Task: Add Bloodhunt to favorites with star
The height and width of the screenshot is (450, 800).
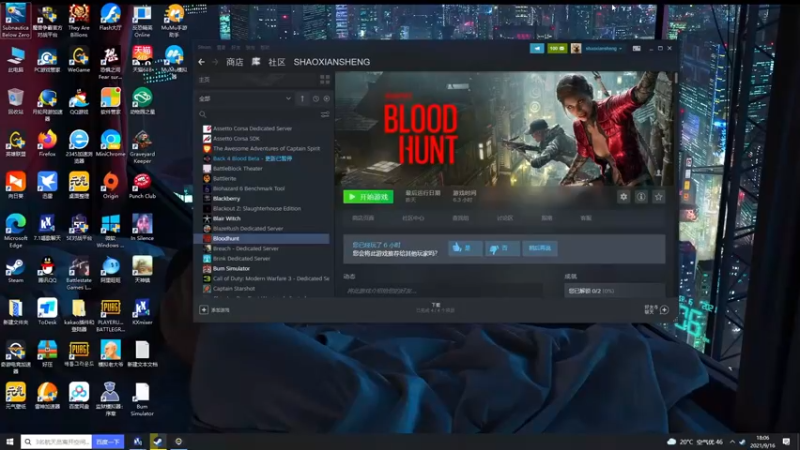Action: coord(659,197)
